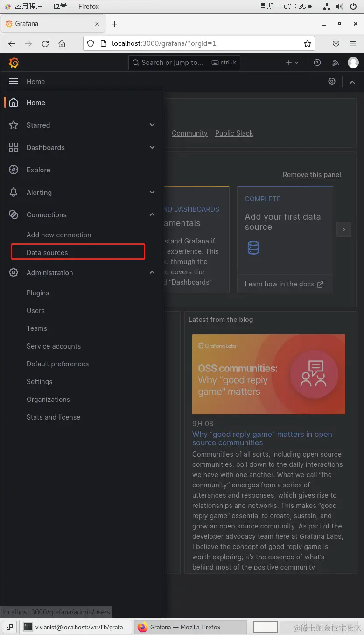The image size is (364, 635).
Task: Open Default preferences menu item
Action: click(57, 364)
